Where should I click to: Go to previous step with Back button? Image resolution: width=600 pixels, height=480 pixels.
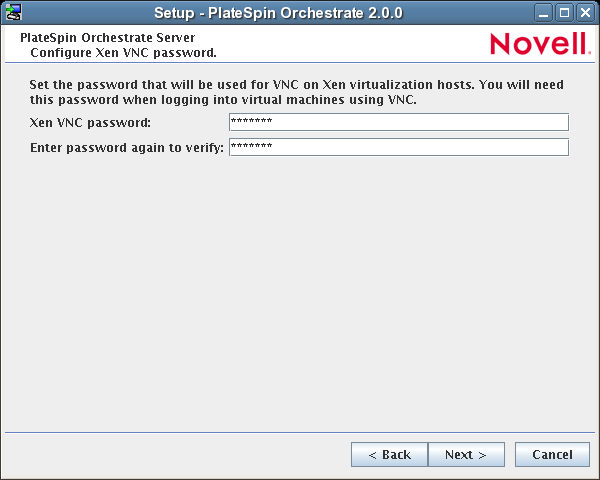389,455
